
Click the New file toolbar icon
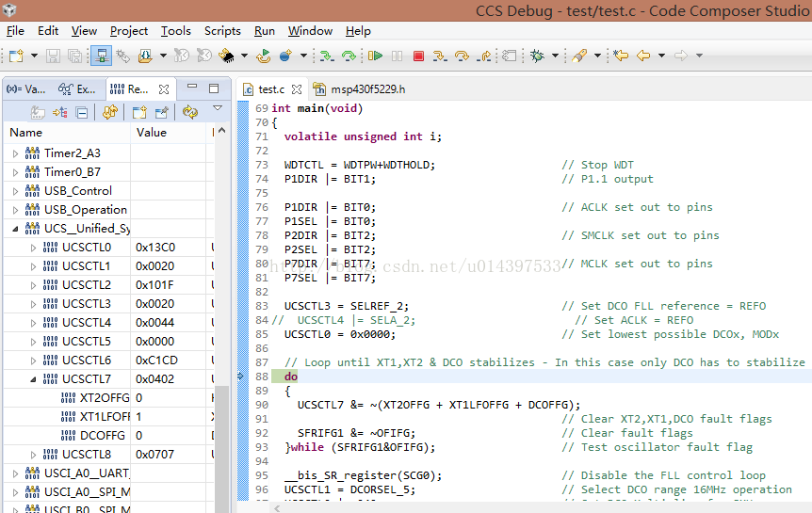[16, 56]
